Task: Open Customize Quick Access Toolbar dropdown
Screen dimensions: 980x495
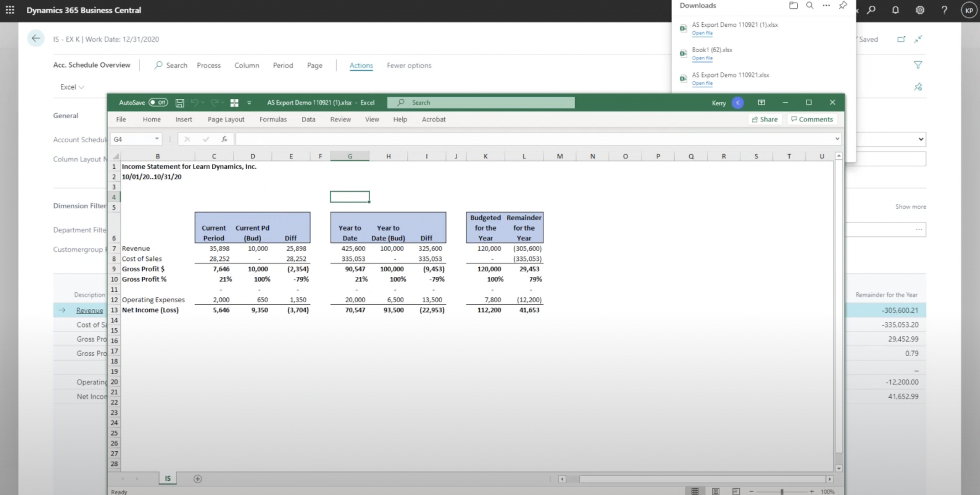Action: (x=249, y=103)
